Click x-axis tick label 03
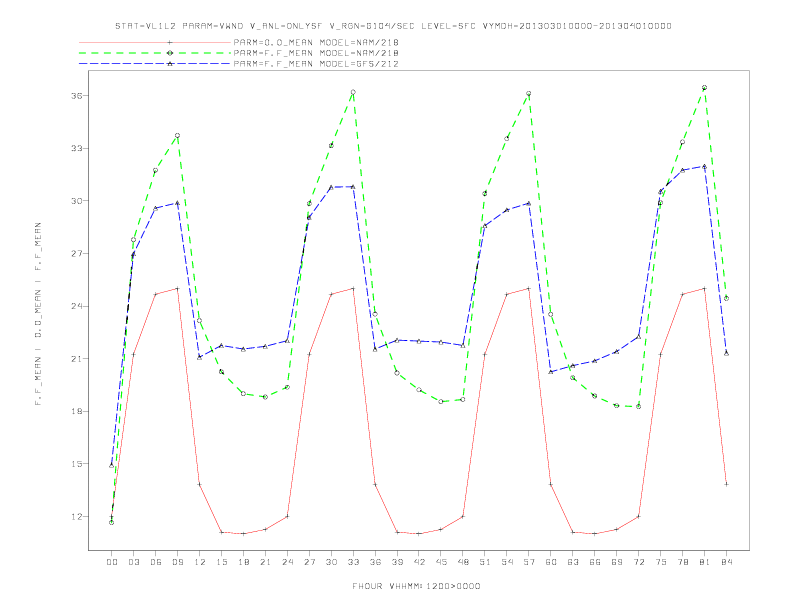The width and height of the screenshot is (792, 612). pyautogui.click(x=133, y=562)
